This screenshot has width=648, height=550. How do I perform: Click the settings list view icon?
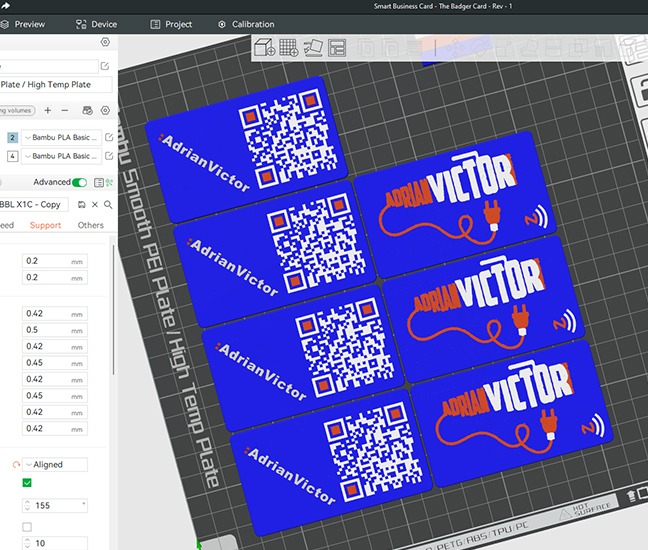coord(98,182)
